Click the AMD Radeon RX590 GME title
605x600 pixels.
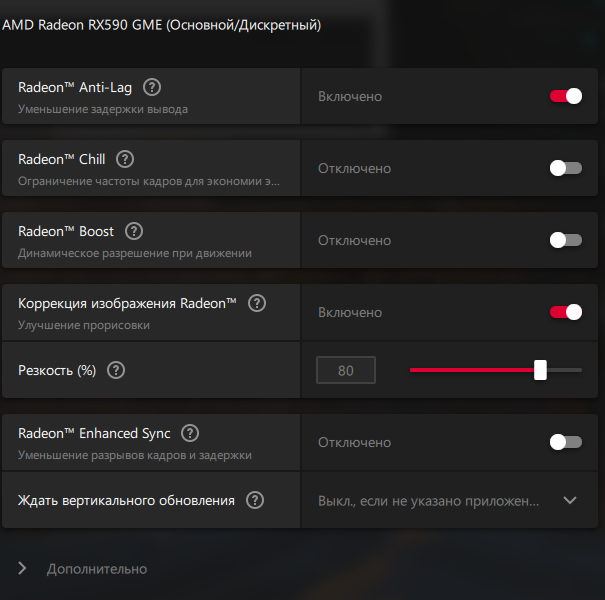(x=162, y=25)
